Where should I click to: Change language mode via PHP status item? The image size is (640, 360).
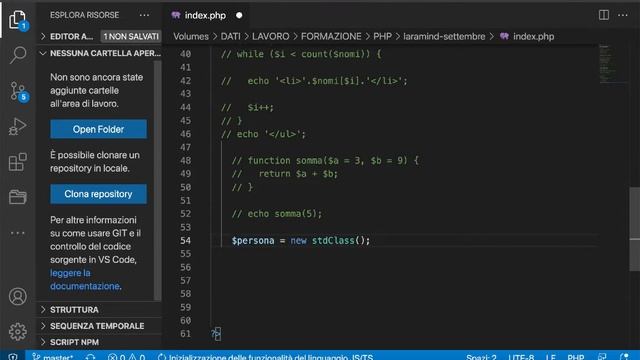[x=576, y=356]
